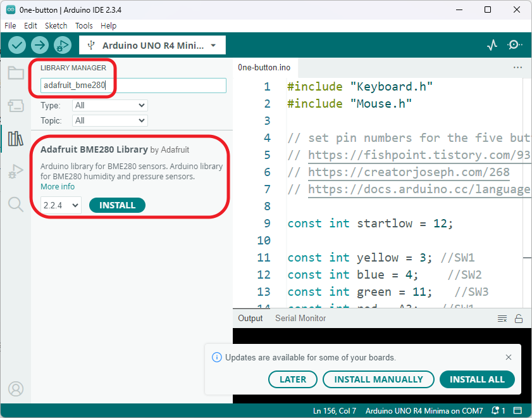Open the Debug panel from the sidebar

(16, 171)
